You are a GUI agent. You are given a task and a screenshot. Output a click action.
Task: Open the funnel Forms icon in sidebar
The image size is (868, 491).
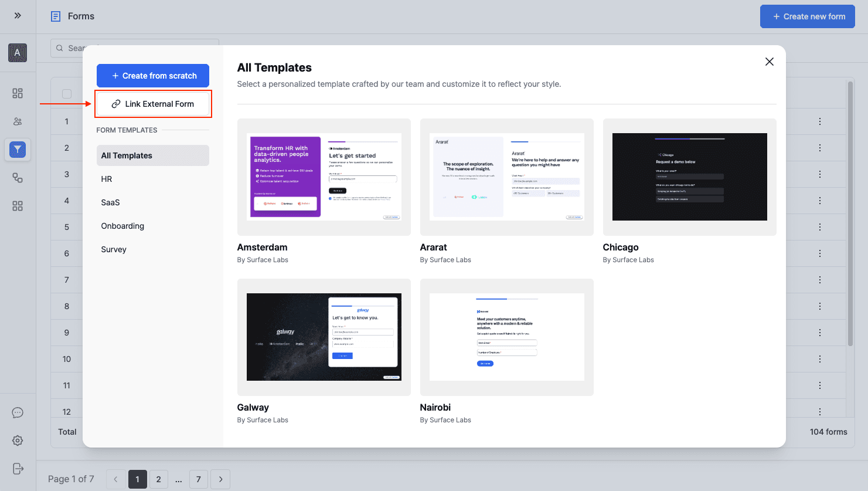[18, 150]
